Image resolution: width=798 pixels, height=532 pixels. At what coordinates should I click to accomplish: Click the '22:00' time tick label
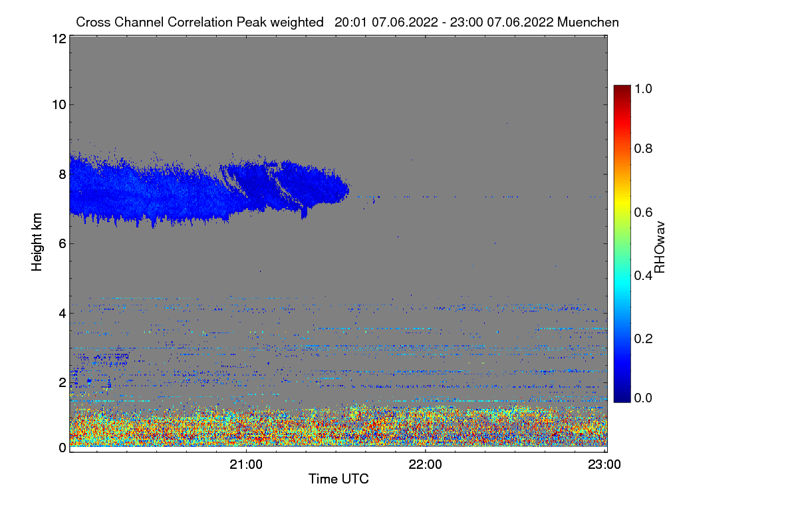(425, 465)
